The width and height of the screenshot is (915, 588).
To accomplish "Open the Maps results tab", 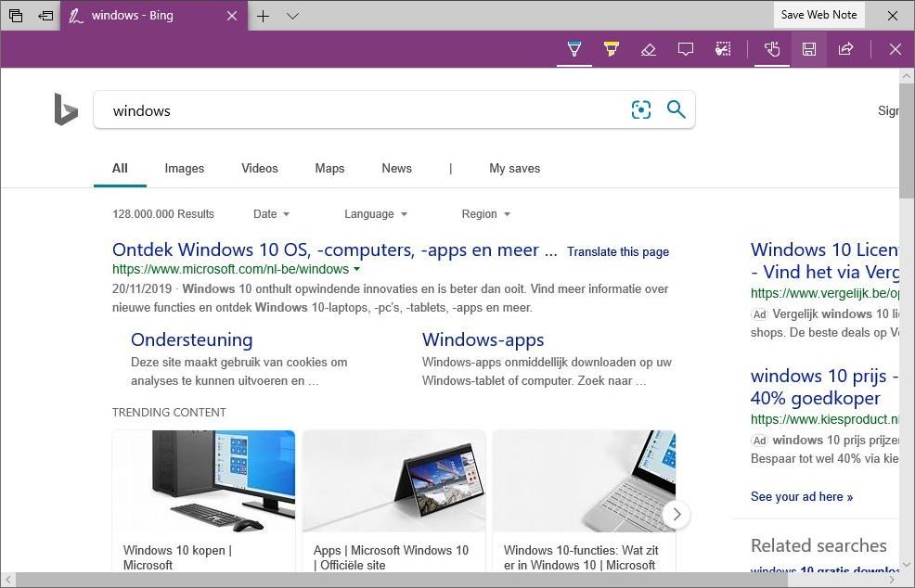I will [329, 169].
